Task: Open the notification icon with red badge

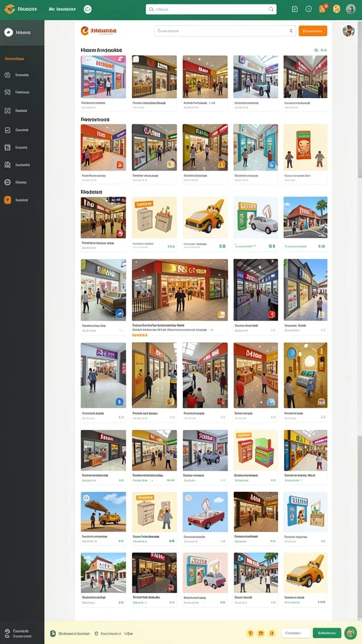Action: point(322,9)
